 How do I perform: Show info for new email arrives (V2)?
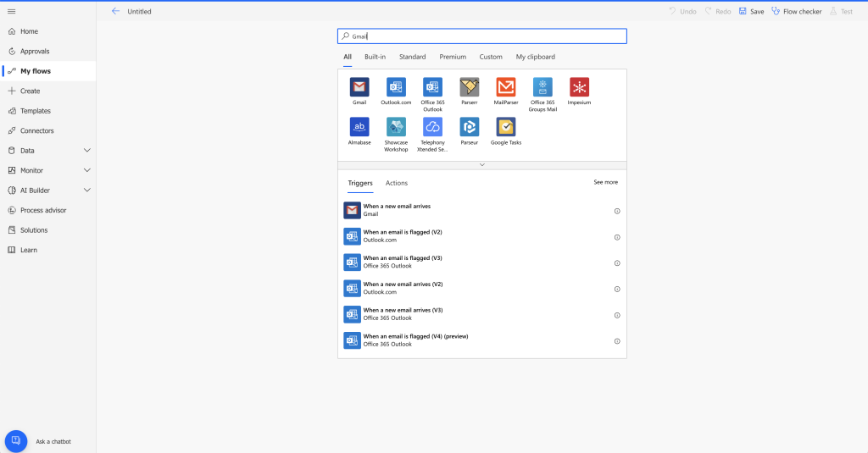617,289
